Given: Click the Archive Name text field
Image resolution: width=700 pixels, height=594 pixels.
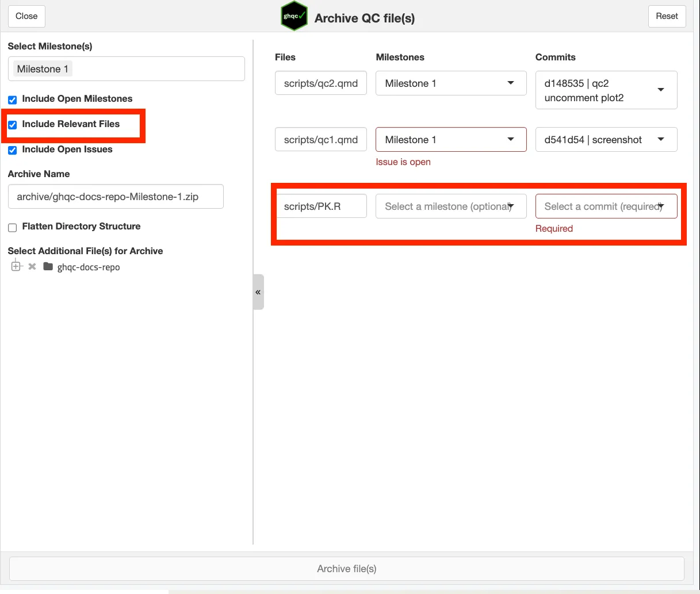Looking at the screenshot, I should (116, 197).
